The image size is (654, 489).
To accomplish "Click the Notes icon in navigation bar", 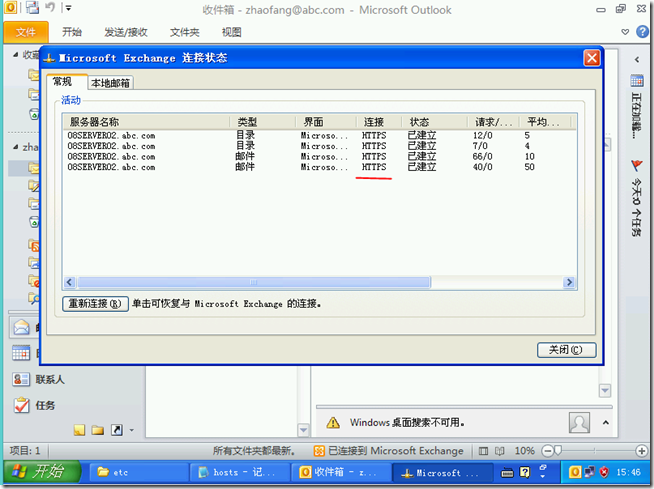I will [x=79, y=430].
